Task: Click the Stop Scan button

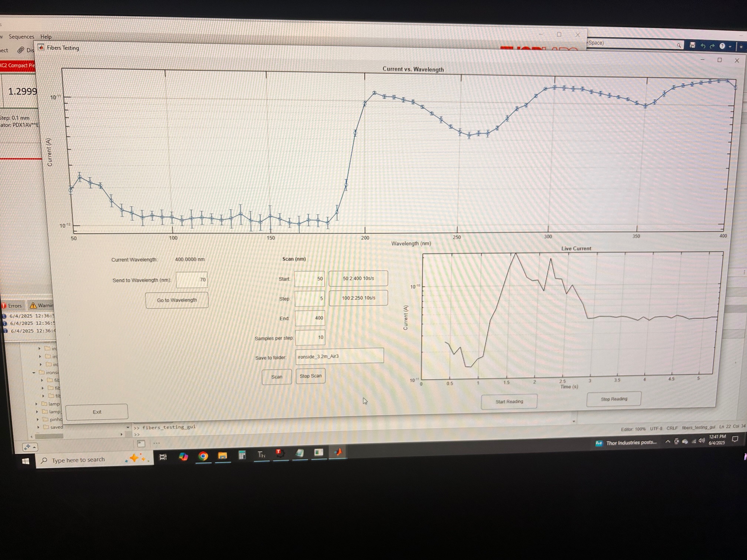Action: pyautogui.click(x=311, y=376)
